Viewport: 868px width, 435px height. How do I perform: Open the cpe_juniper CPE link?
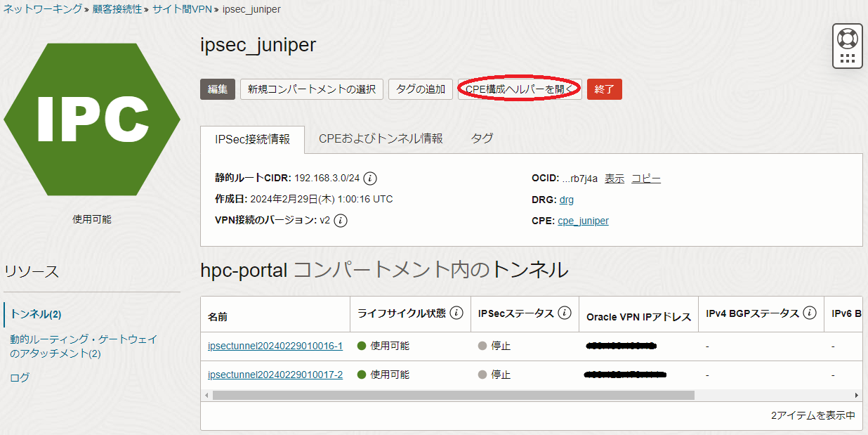tap(583, 221)
